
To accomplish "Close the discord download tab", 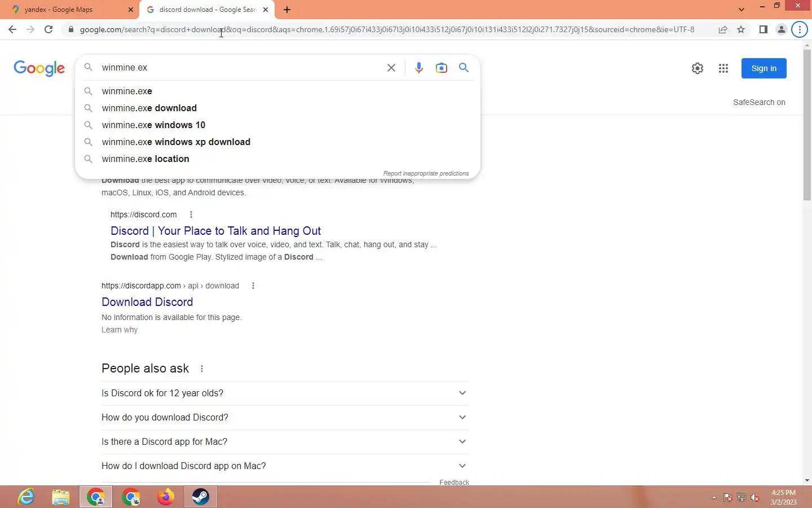I will click(x=266, y=10).
